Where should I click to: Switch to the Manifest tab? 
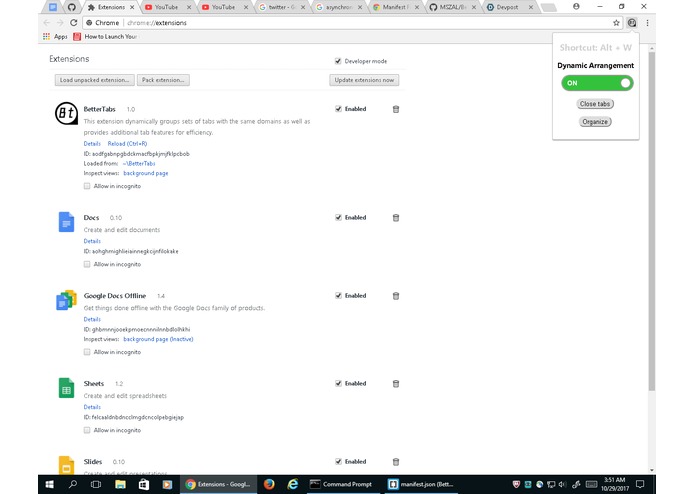tap(395, 7)
